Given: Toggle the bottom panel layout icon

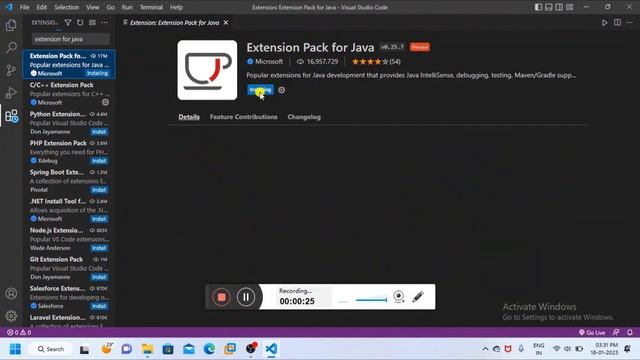Looking at the screenshot, I should click(549, 7).
